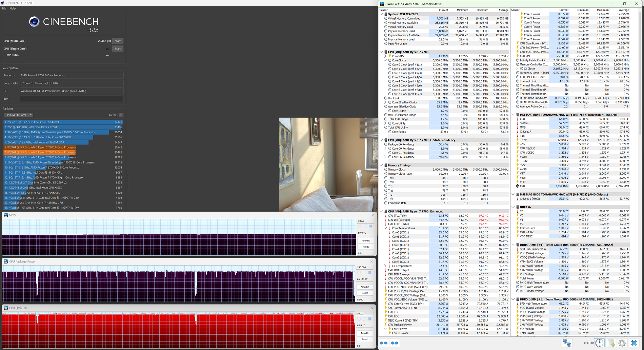
Task: Click the Cinebench R23 logo
Action: pos(64,24)
